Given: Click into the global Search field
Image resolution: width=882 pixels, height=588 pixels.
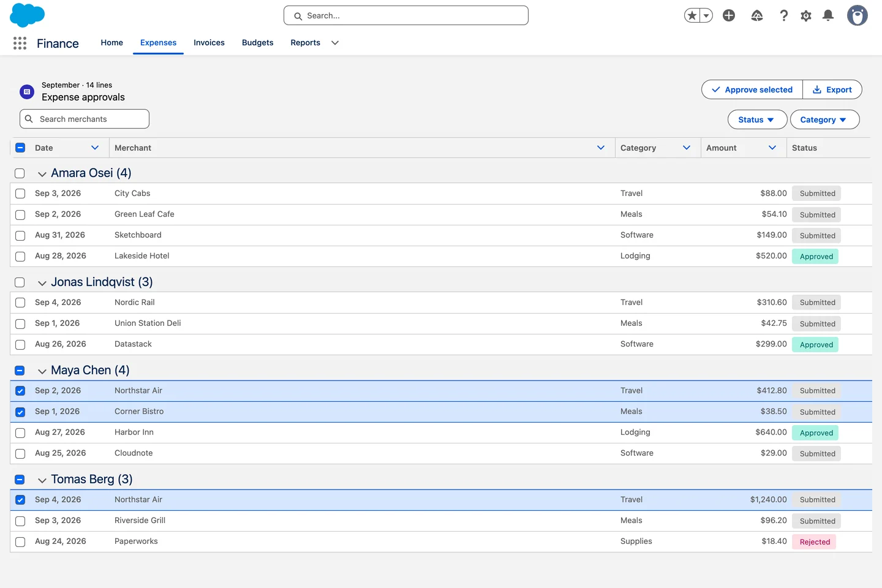Looking at the screenshot, I should (406, 15).
